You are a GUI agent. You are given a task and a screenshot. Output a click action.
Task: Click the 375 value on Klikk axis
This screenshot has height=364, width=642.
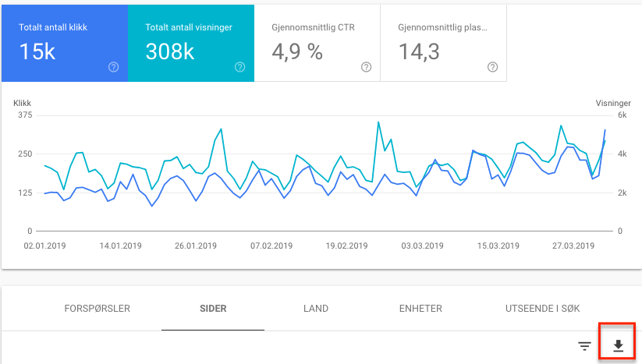[25, 115]
